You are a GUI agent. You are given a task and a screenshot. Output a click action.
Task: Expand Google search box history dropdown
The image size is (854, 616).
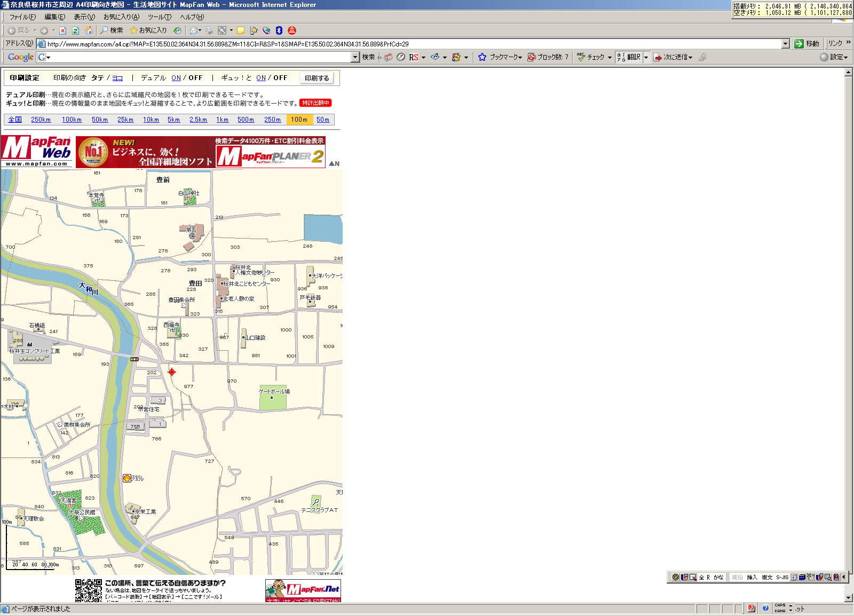click(x=355, y=57)
